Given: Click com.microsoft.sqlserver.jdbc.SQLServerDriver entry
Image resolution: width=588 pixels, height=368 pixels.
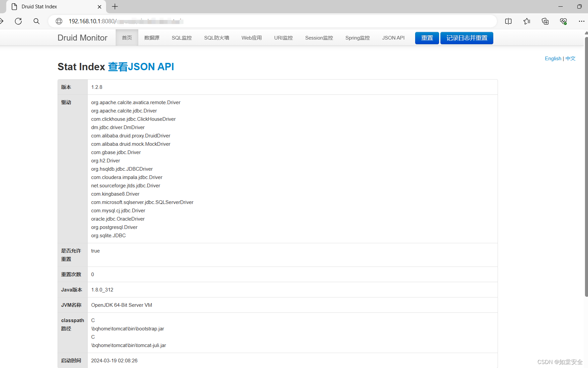Looking at the screenshot, I should pyautogui.click(x=142, y=202).
